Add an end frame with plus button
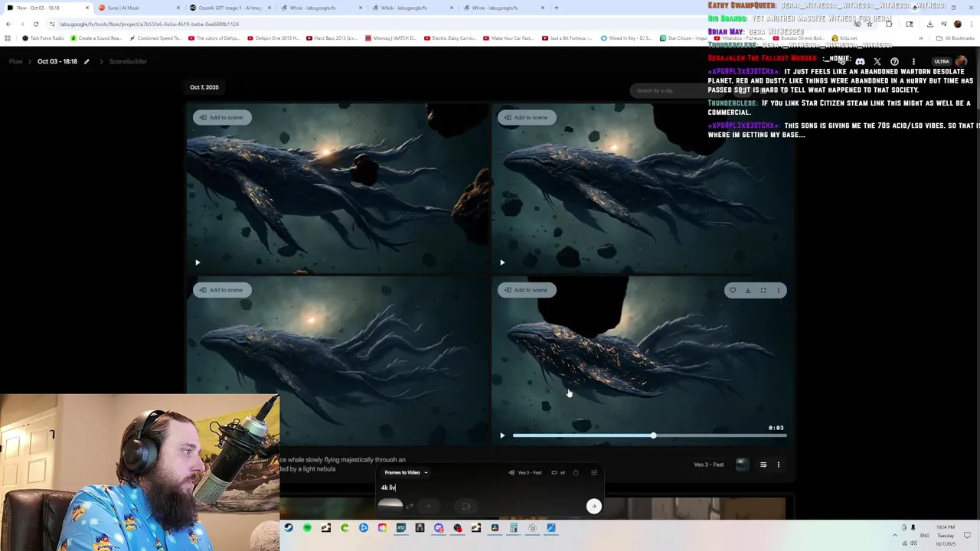This screenshot has height=551, width=980. [x=428, y=506]
